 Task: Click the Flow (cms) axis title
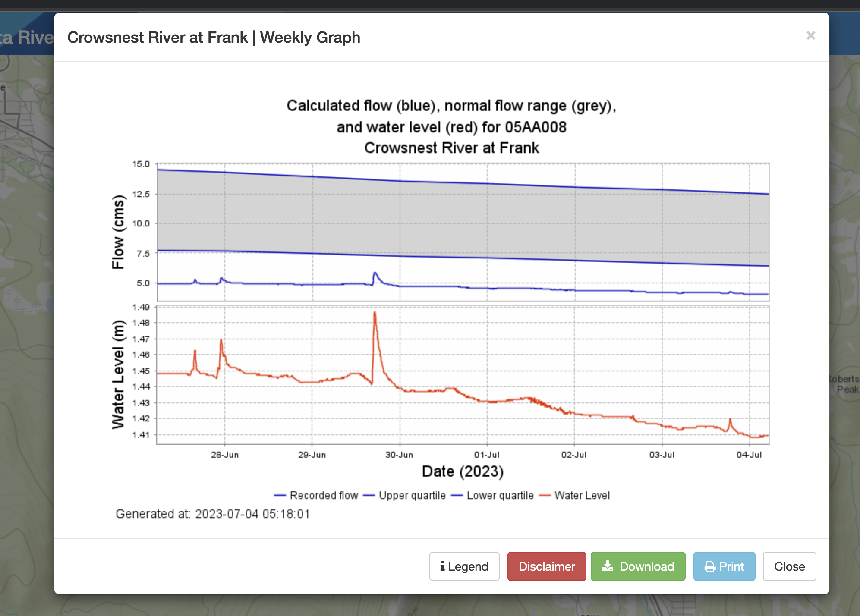(x=118, y=232)
